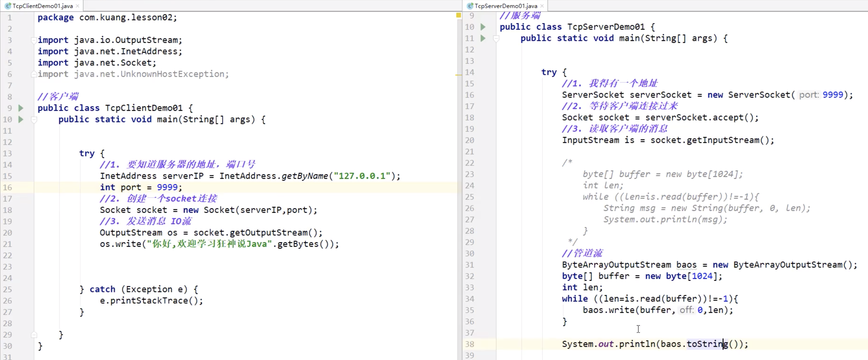This screenshot has width=868, height=360.
Task: Click fold marker at UnknownHostException import line
Action: (34, 74)
